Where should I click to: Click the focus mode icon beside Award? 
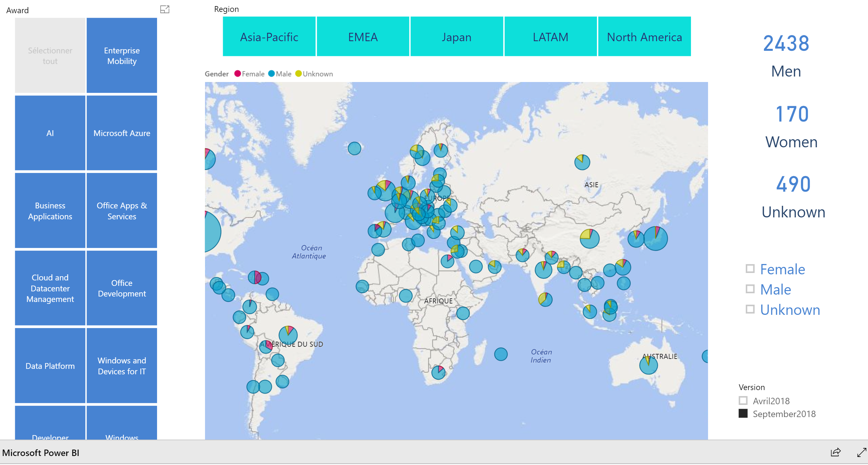pyautogui.click(x=164, y=9)
